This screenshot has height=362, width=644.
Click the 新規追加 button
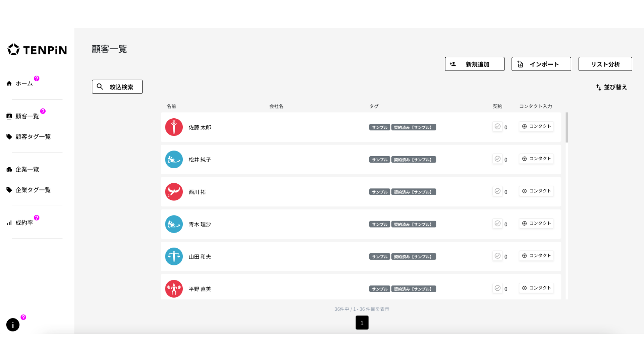pyautogui.click(x=474, y=64)
